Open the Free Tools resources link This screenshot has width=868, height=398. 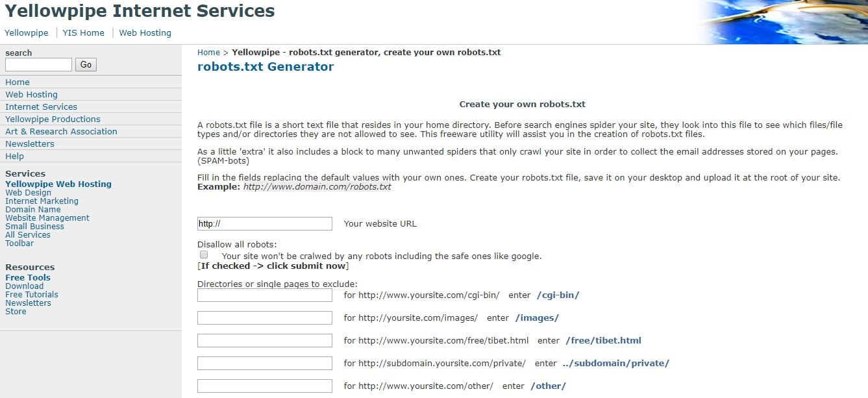click(x=28, y=278)
